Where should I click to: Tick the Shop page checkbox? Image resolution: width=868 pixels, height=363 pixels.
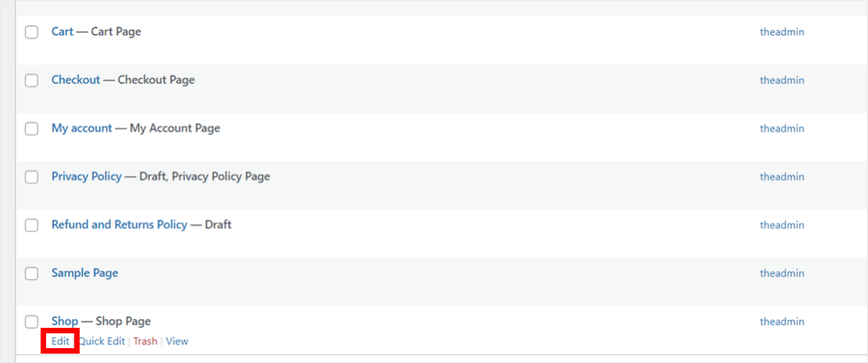click(x=31, y=322)
